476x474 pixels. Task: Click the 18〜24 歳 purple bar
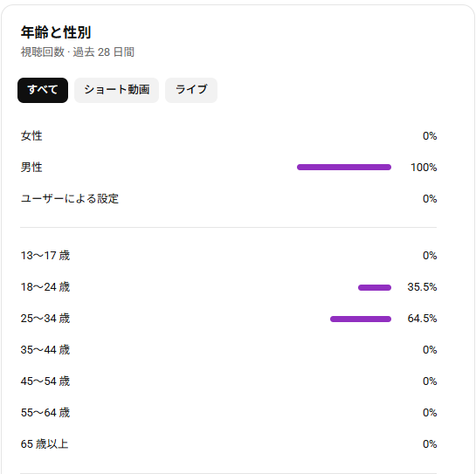tap(375, 287)
